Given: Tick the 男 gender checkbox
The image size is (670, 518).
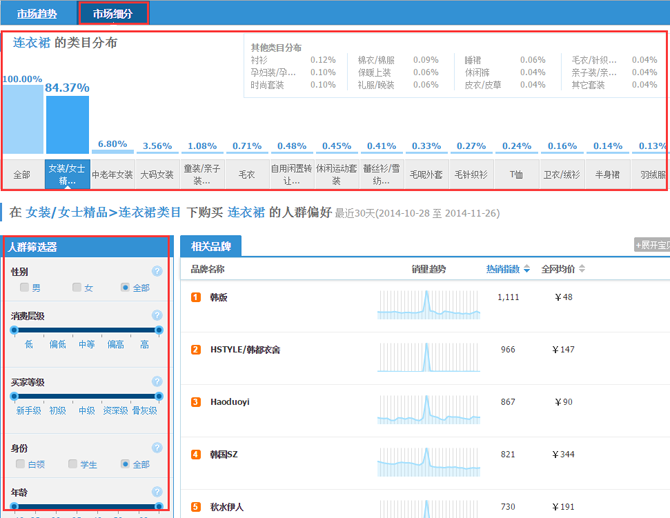Looking at the screenshot, I should coord(24,288).
